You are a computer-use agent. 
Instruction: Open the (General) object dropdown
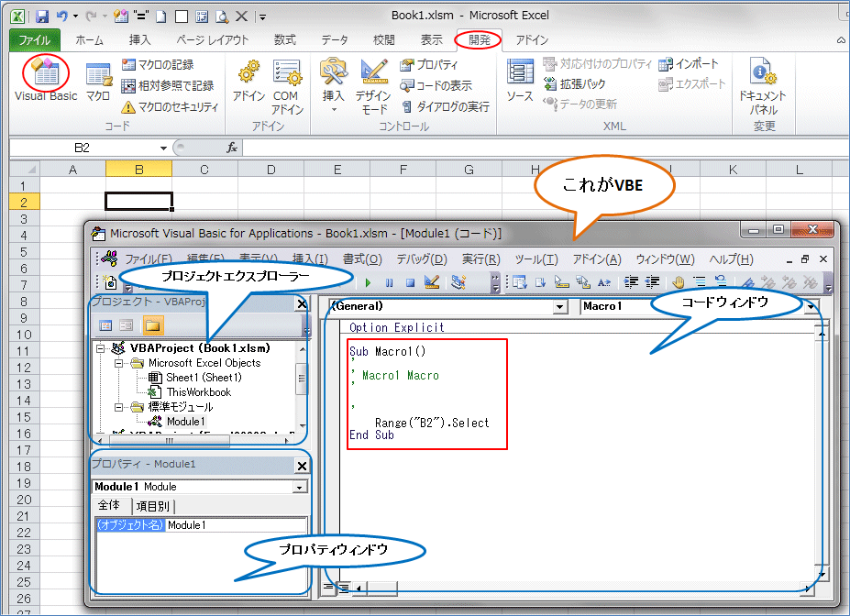coord(559,306)
